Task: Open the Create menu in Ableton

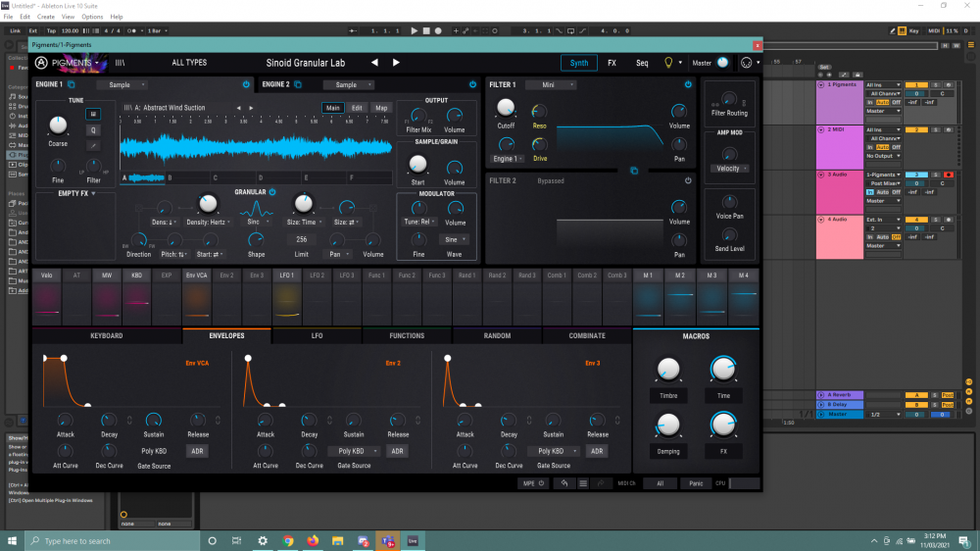Action: point(46,17)
